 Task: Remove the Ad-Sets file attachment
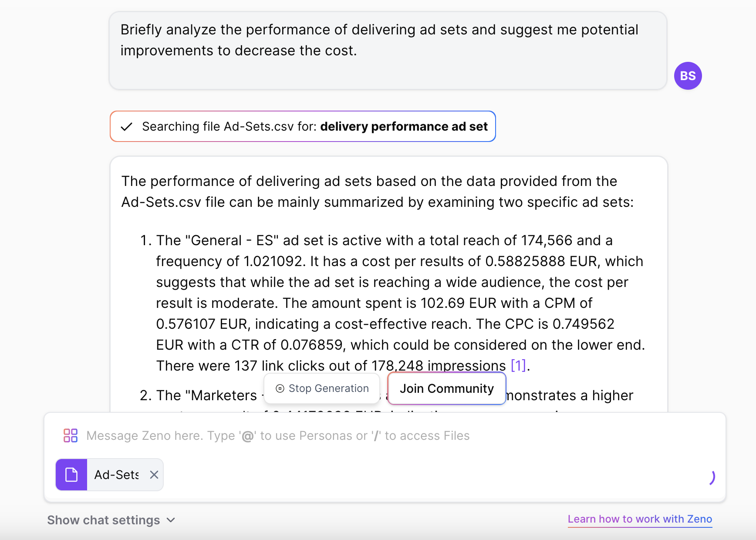click(x=154, y=475)
